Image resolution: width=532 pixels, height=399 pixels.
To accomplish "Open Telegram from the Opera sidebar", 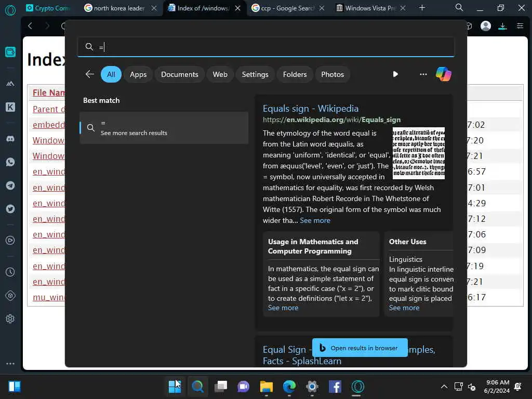I will (10, 185).
